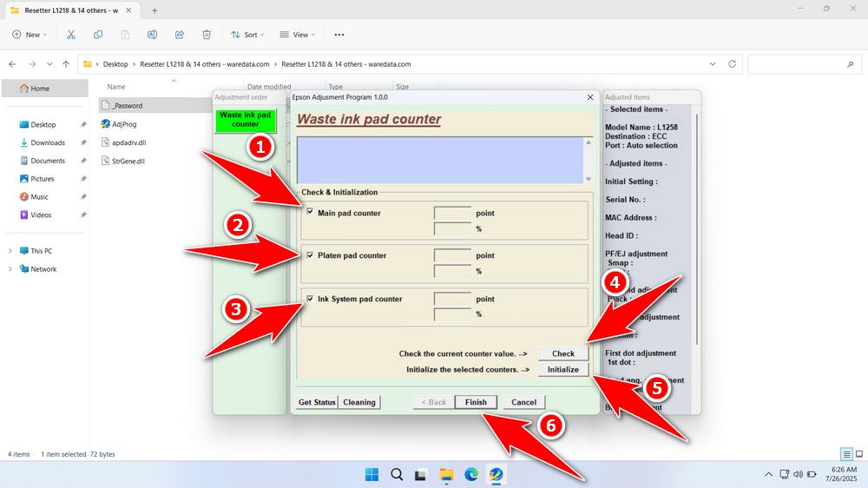Click the Cut icon in Explorer toolbar
Image resolution: width=868 pixels, height=488 pixels.
click(71, 35)
